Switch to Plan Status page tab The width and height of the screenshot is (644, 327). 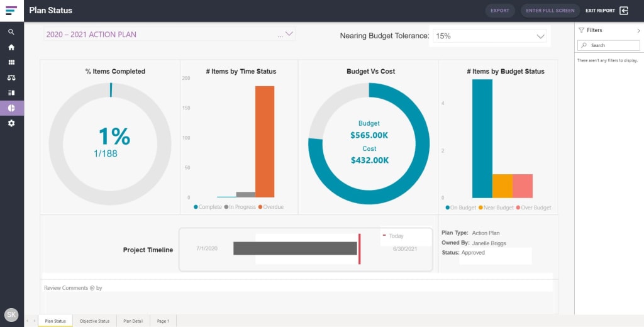(x=55, y=321)
